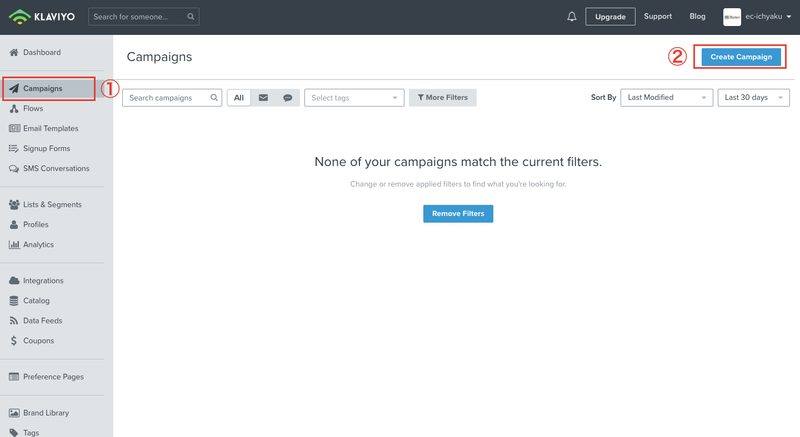Open Email Templates page
800x437 pixels.
51,128
